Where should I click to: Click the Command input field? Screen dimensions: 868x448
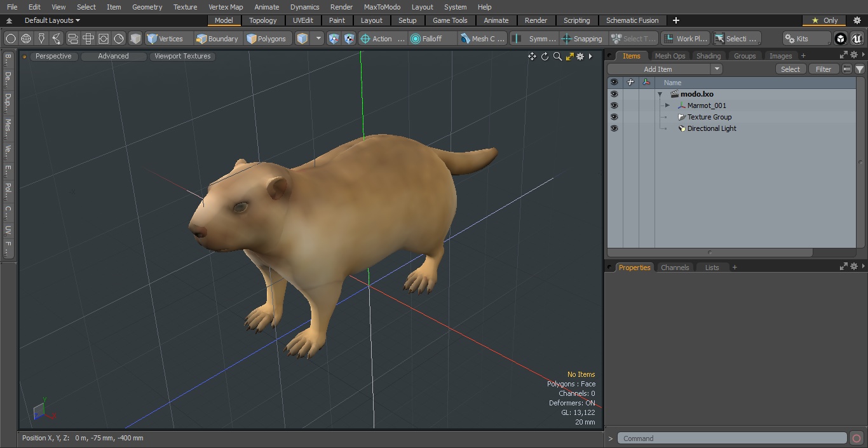click(x=732, y=438)
